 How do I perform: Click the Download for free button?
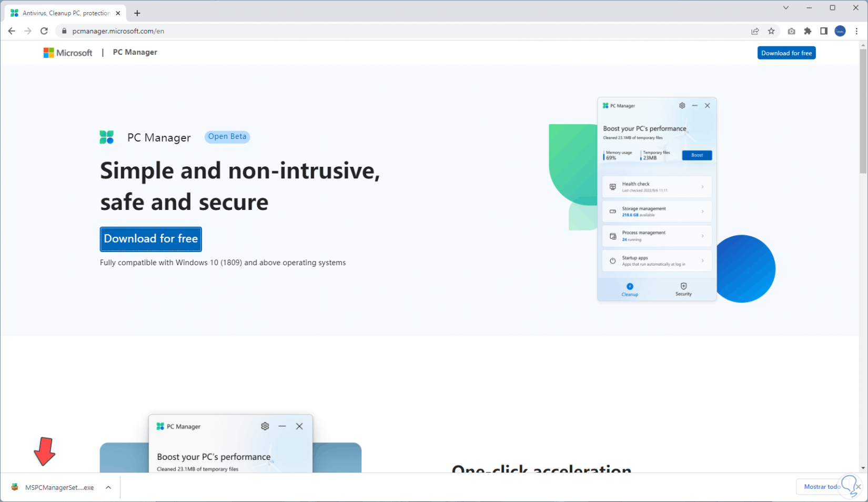(150, 239)
